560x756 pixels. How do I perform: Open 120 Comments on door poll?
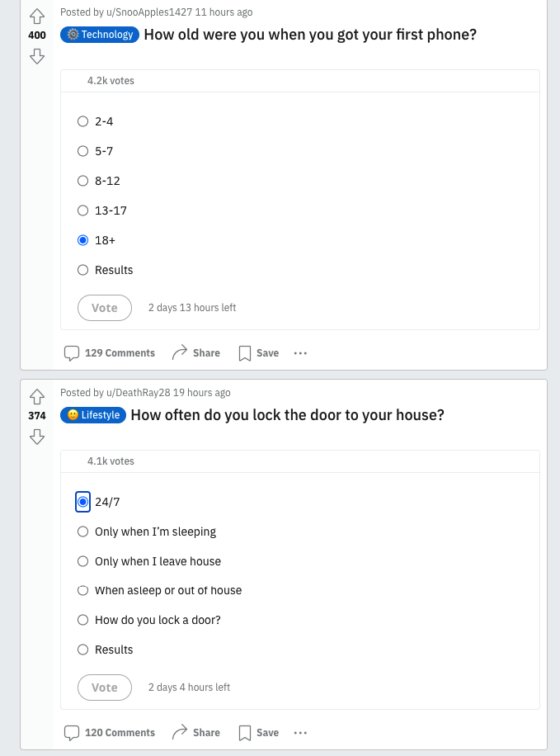[x=110, y=733]
